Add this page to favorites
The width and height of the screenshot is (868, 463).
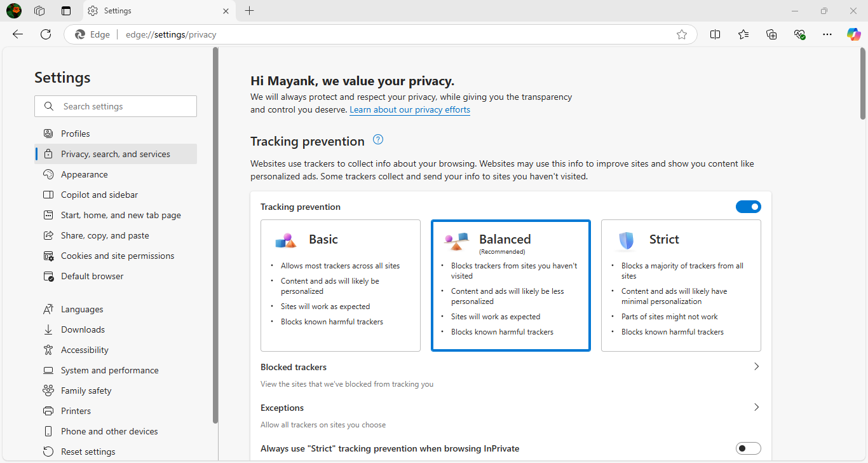click(682, 34)
